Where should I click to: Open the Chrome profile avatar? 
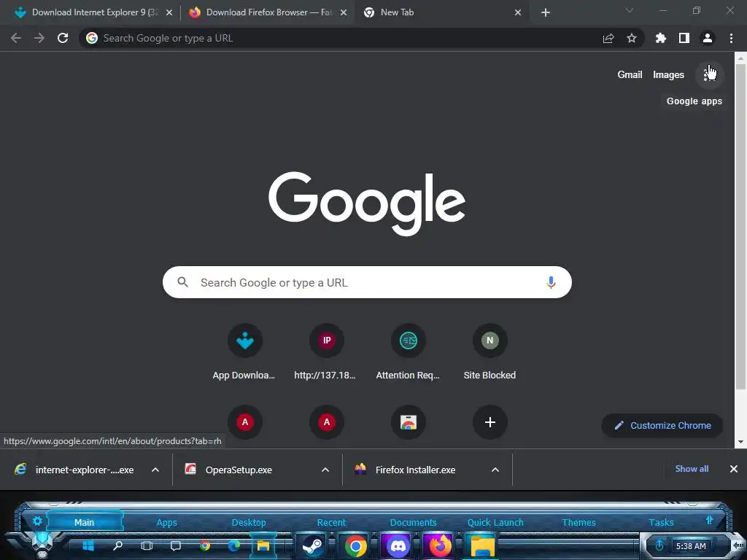click(x=708, y=38)
